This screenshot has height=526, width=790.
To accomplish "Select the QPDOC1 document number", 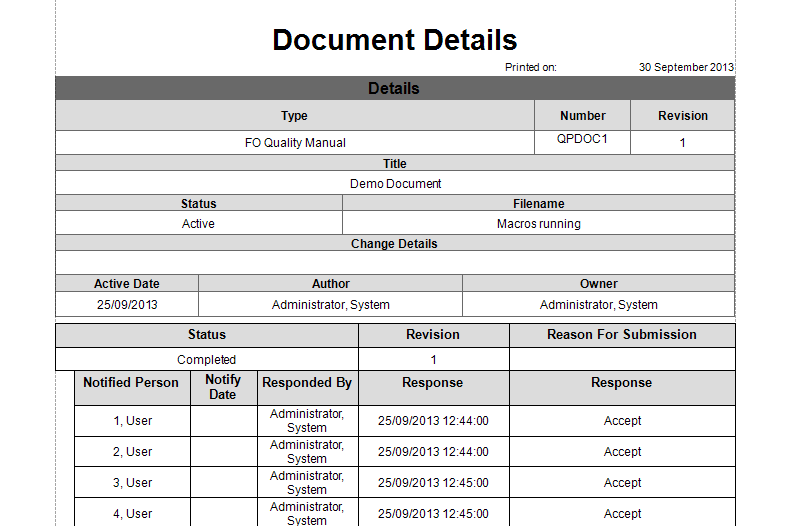I will click(582, 139).
